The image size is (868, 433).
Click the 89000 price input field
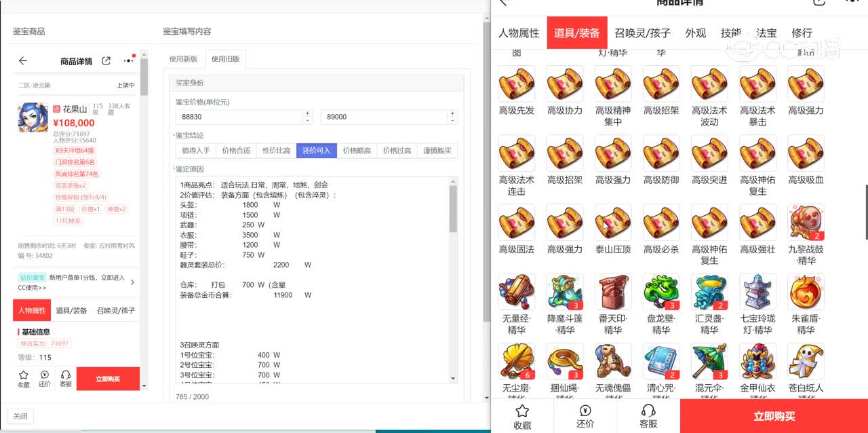click(x=384, y=117)
